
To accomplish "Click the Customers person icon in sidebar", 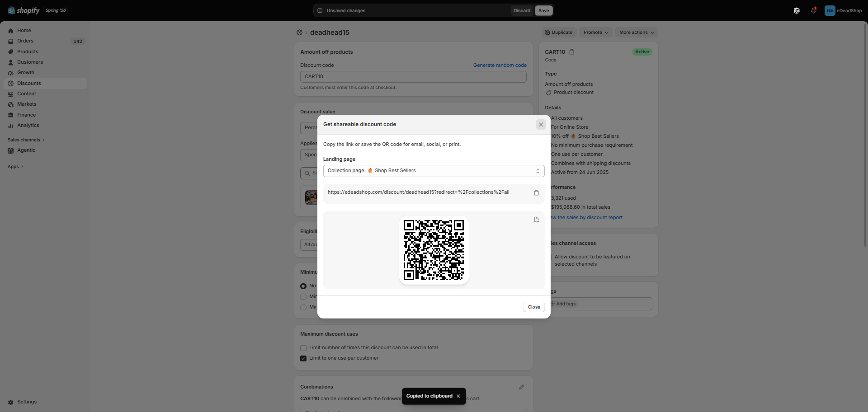I will (11, 62).
